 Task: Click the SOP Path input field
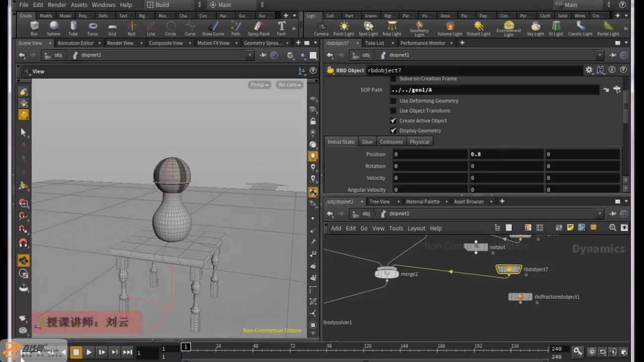coord(494,90)
